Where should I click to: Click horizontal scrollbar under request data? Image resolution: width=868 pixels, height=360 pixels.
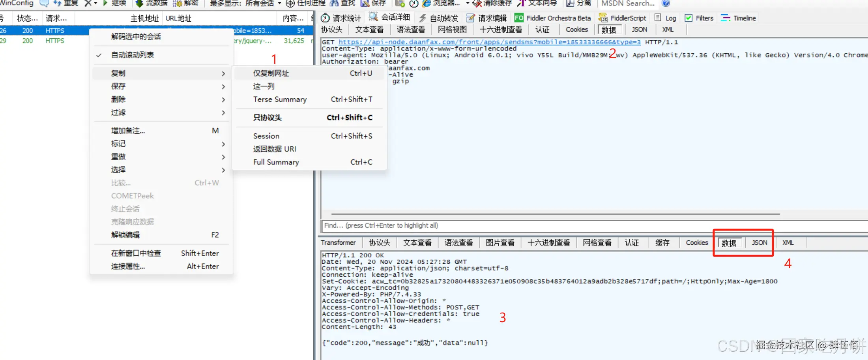(556, 214)
